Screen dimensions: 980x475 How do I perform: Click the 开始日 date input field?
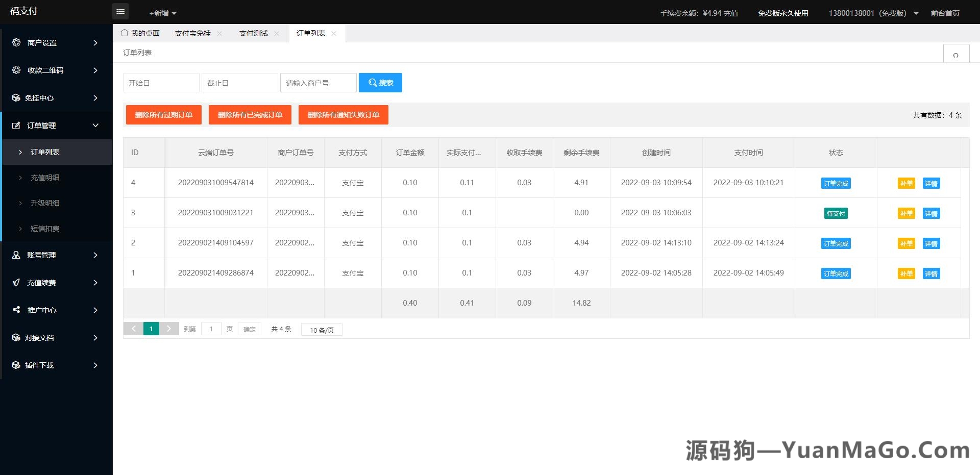pyautogui.click(x=161, y=82)
